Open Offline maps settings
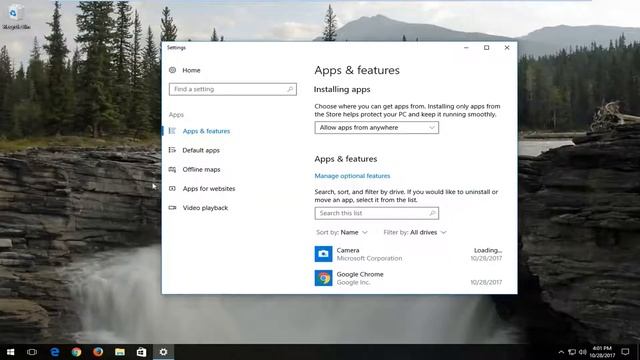This screenshot has width=640, height=360. click(201, 169)
